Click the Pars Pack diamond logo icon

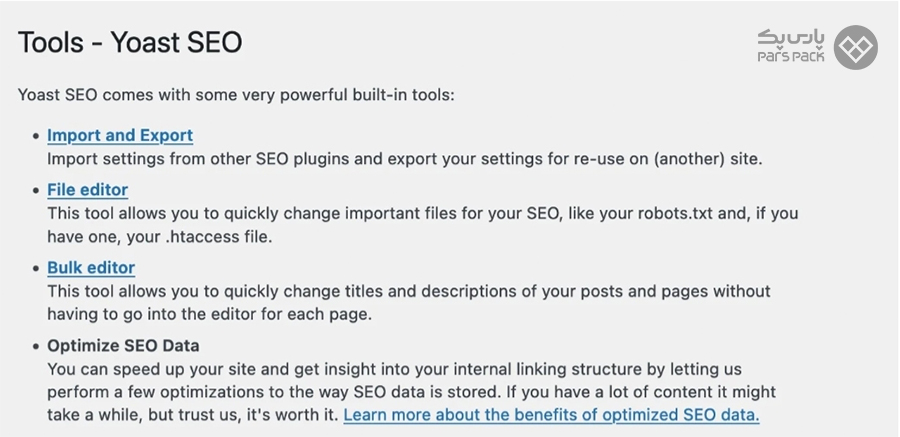coord(855,47)
